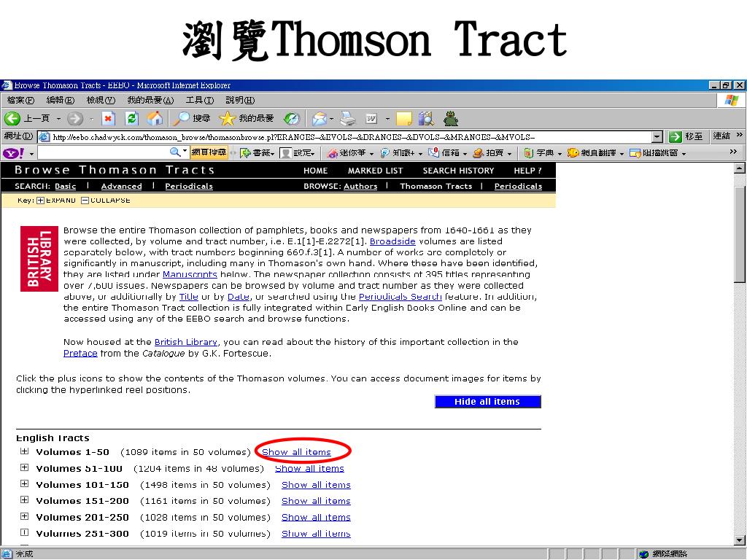This screenshot has width=747, height=560.
Task: Print the page with printer icon
Action: pyautogui.click(x=348, y=119)
